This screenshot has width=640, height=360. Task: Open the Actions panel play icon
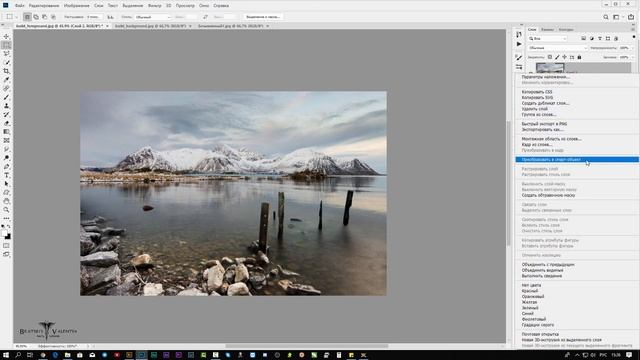point(519,44)
